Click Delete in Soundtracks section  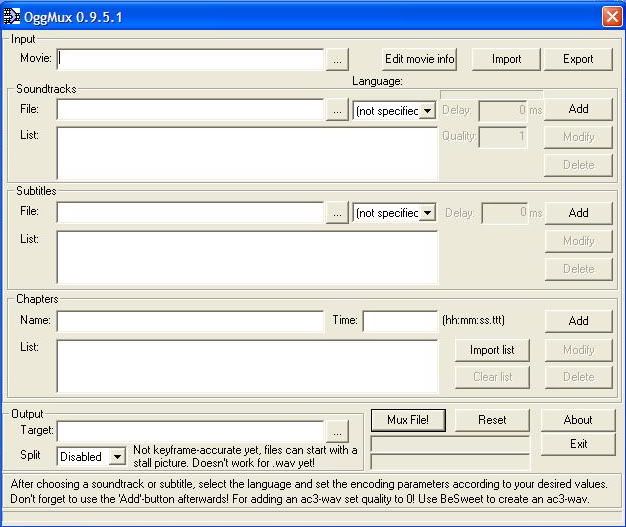pyautogui.click(x=578, y=165)
